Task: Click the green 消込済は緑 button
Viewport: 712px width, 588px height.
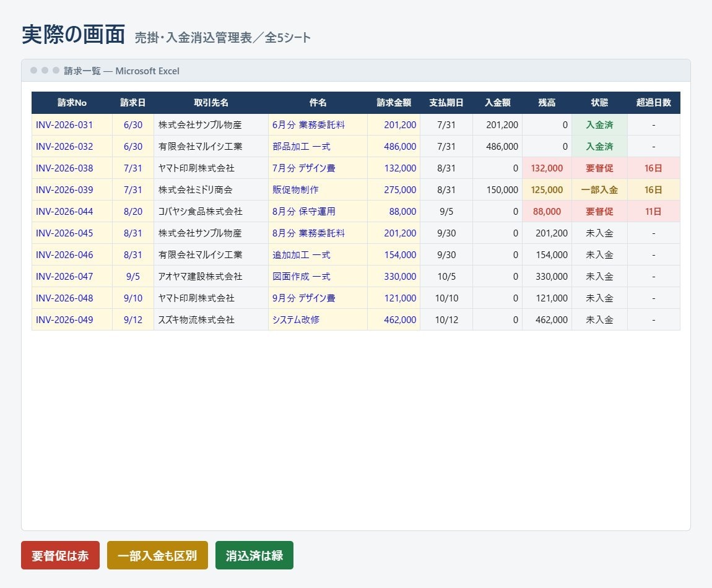Action: (x=254, y=555)
